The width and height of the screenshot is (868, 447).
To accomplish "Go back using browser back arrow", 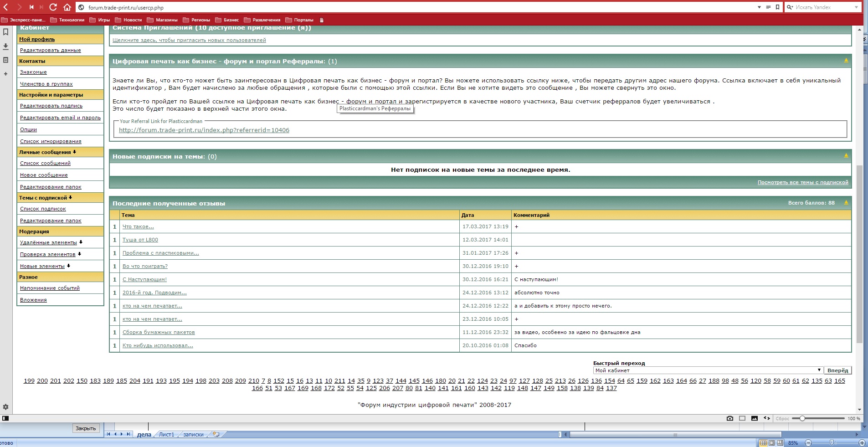I will coord(6,7).
